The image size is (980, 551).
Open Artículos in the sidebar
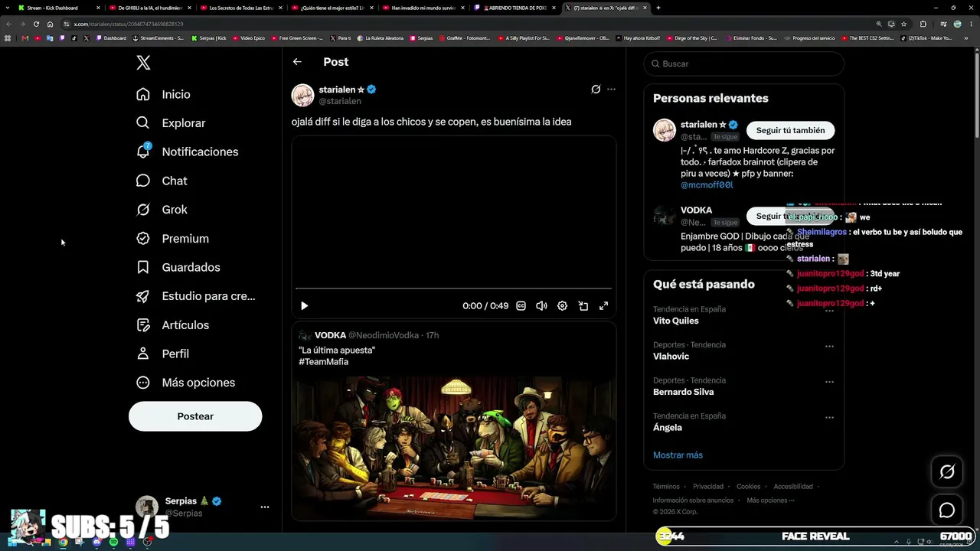coord(172,325)
